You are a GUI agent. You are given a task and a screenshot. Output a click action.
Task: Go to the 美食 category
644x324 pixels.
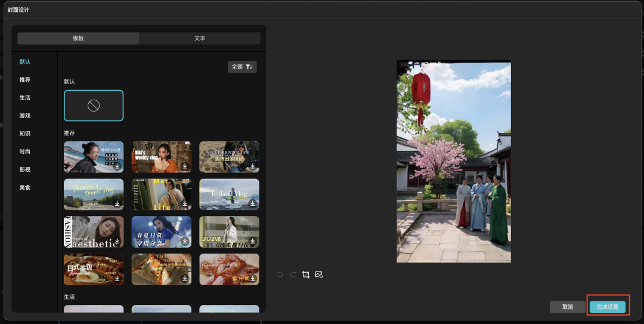[x=24, y=187]
